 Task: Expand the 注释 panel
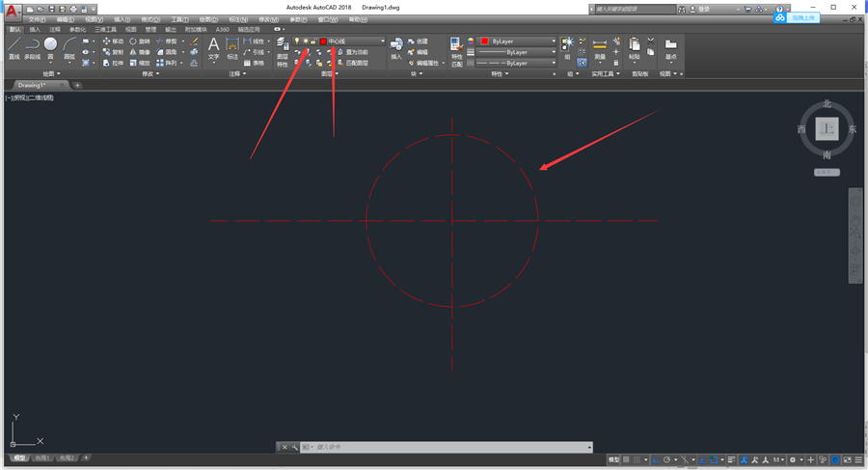pyautogui.click(x=237, y=73)
